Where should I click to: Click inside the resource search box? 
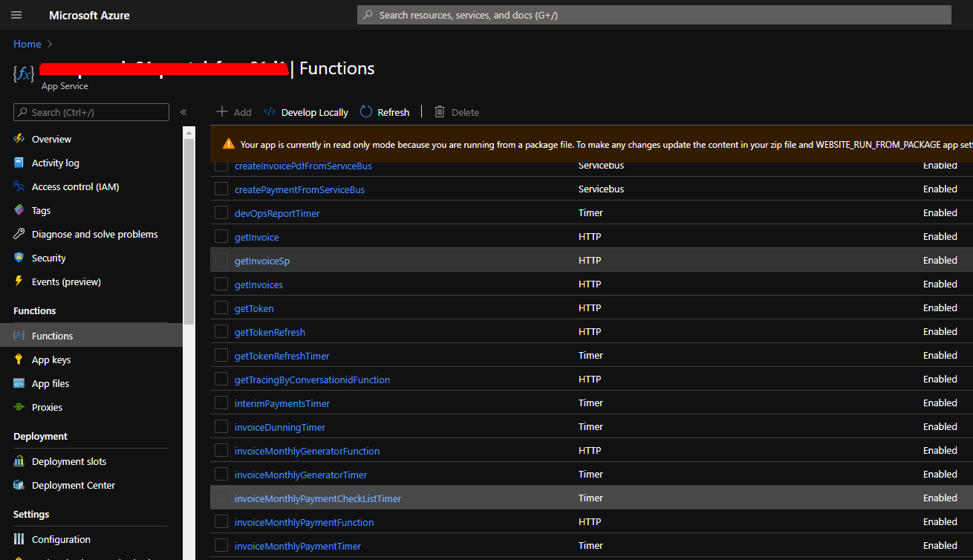coord(654,15)
